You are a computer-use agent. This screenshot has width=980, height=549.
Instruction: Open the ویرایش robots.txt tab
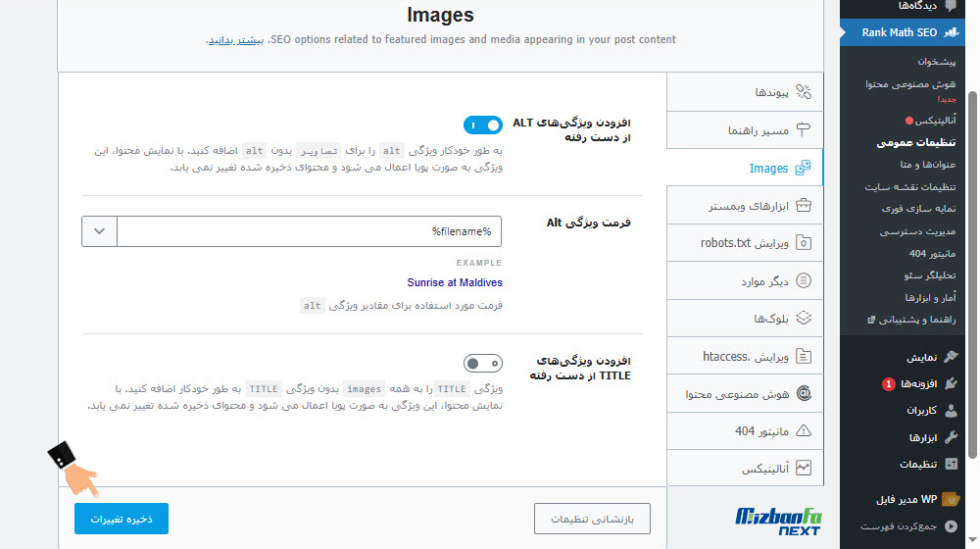745,242
